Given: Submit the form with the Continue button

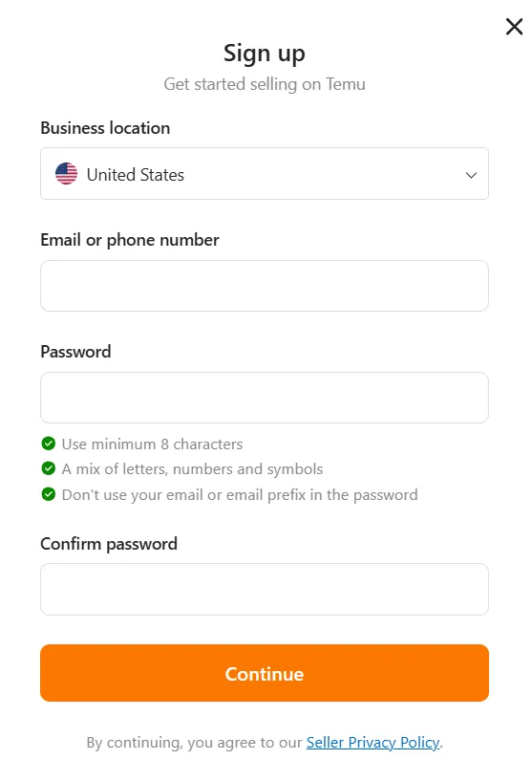Looking at the screenshot, I should point(265,673).
